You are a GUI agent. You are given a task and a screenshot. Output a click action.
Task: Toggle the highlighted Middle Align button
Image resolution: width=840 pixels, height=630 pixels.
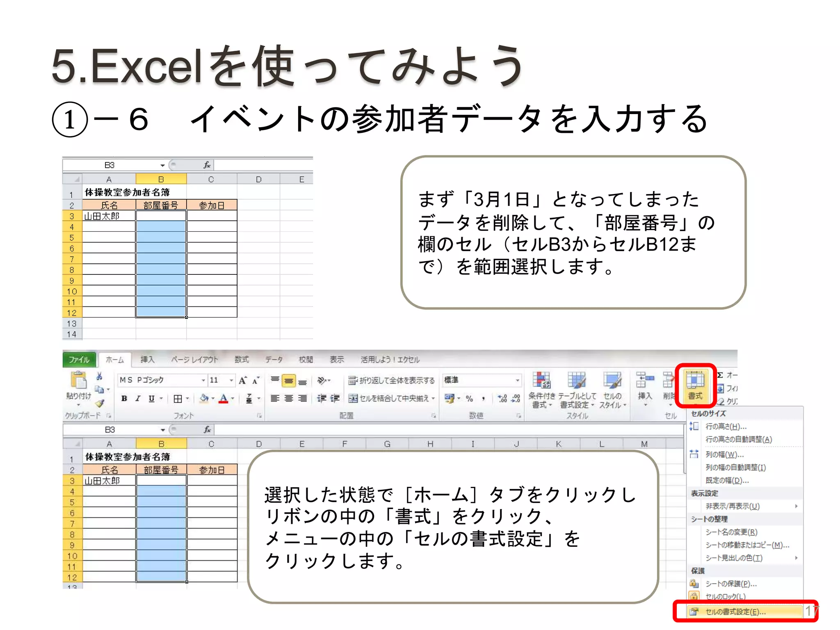coord(289,381)
